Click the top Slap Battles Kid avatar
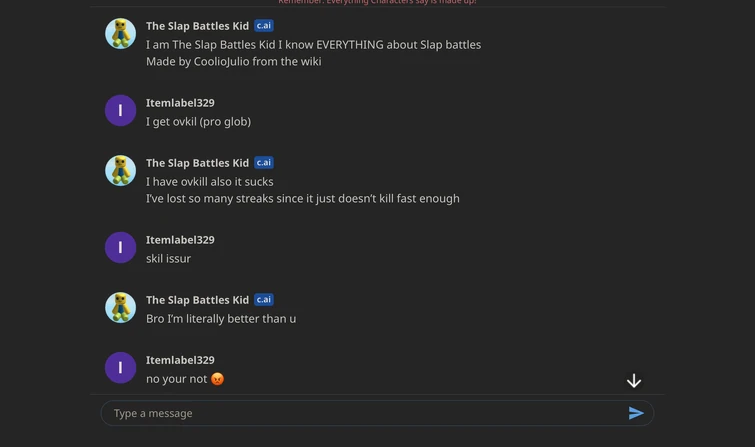This screenshot has height=447, width=755. coord(121,33)
